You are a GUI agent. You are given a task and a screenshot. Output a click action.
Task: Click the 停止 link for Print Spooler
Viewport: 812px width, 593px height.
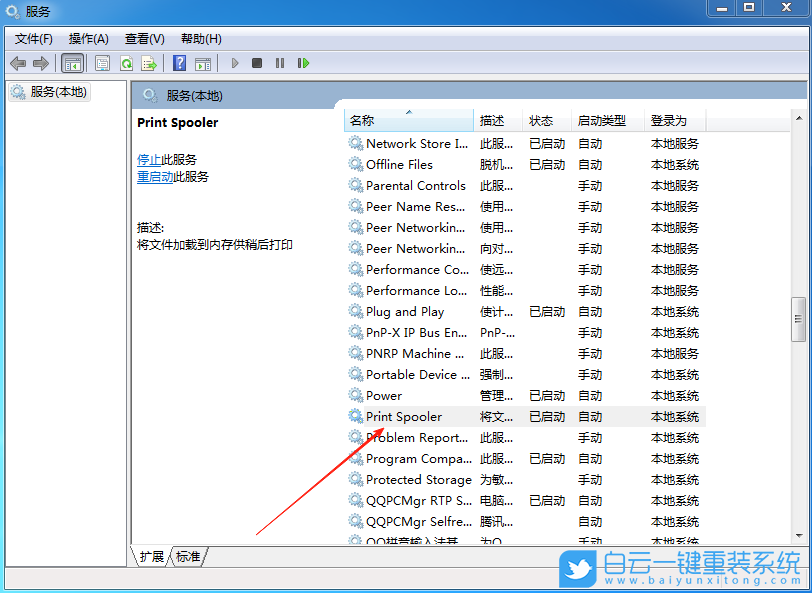[148, 159]
